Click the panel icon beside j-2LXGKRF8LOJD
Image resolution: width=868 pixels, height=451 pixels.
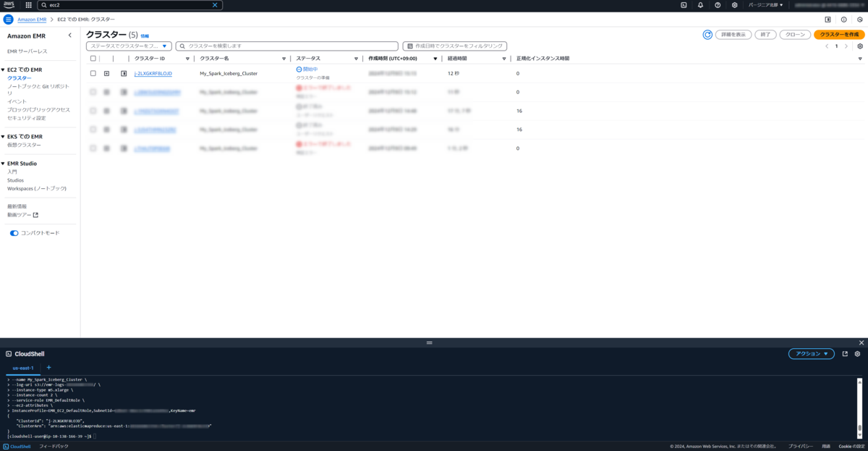(x=124, y=73)
